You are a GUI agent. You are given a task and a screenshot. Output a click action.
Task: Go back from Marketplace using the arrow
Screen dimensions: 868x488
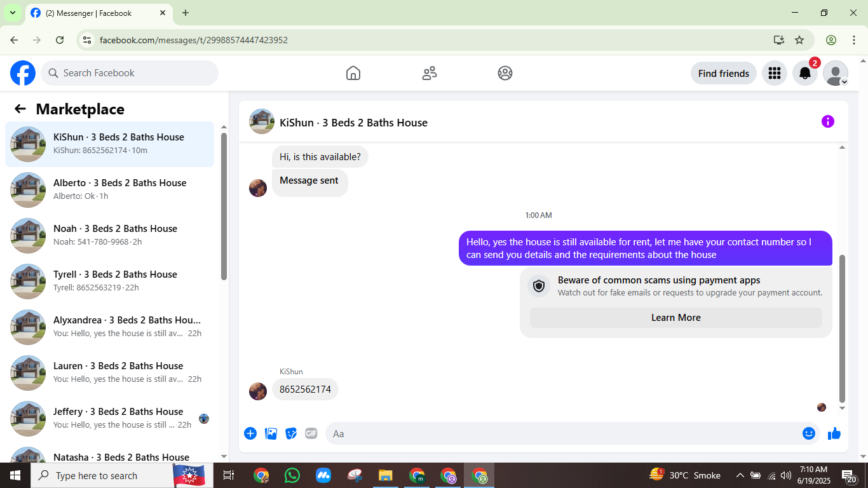pyautogui.click(x=20, y=109)
